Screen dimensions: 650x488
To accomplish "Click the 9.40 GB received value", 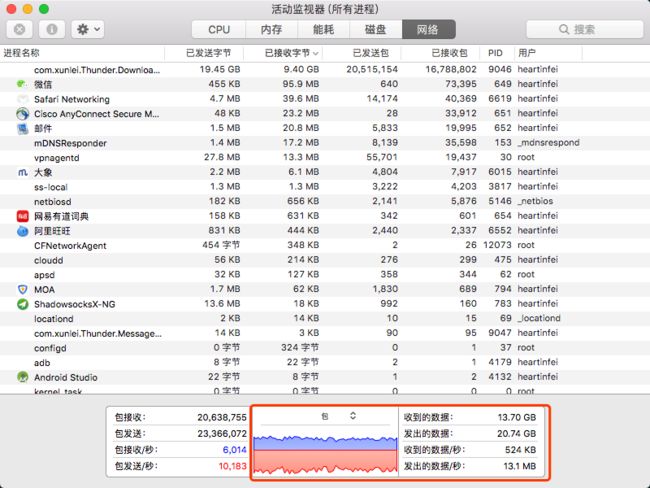I will tap(301, 69).
